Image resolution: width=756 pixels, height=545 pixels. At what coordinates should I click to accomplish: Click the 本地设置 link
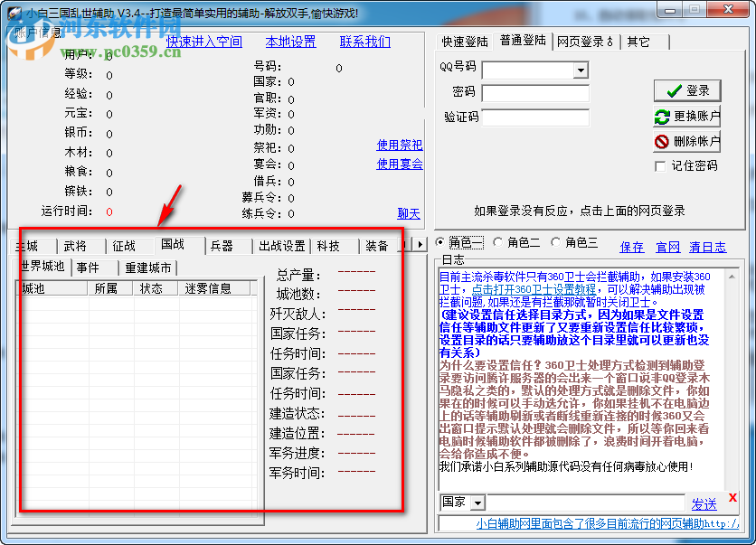[290, 42]
